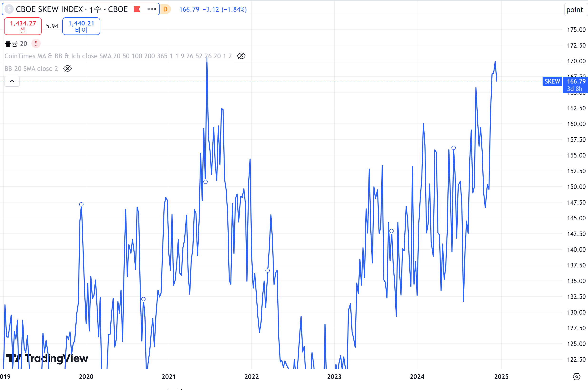Click the red exclamation error icon by volume
Screen dimensions: 588x390
coord(36,44)
